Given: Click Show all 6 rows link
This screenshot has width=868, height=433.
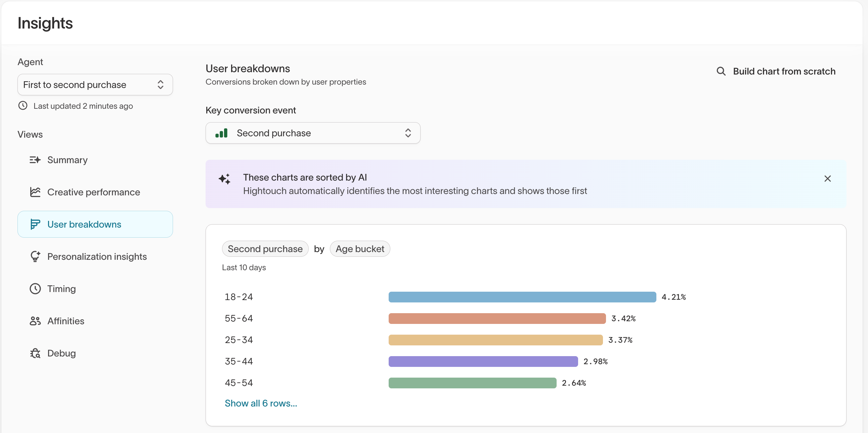Looking at the screenshot, I should click(260, 403).
